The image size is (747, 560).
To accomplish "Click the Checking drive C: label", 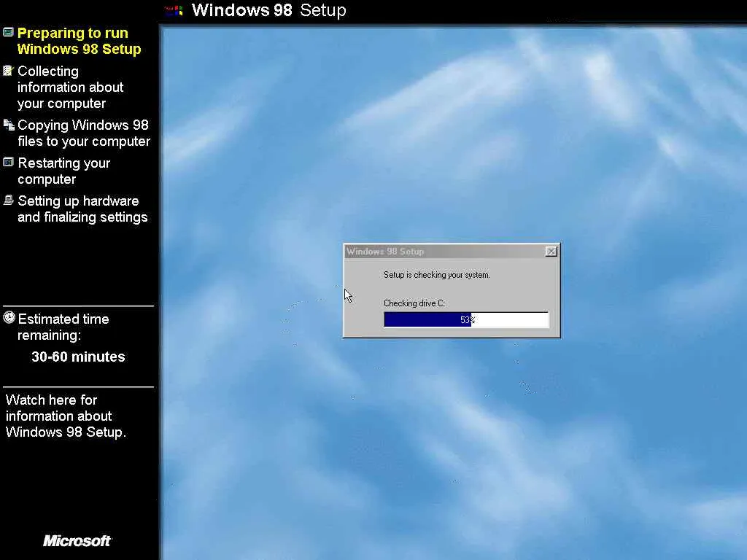I will point(414,303).
